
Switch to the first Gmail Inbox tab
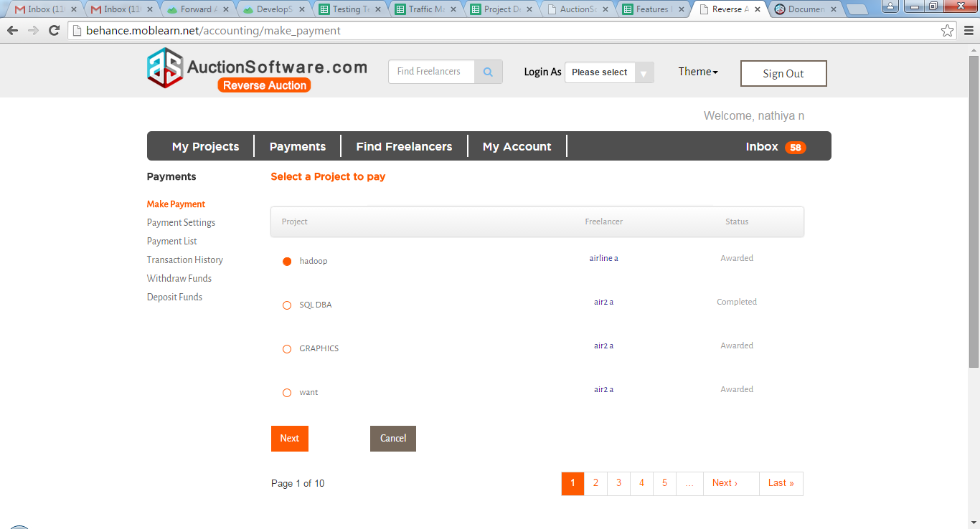point(44,9)
